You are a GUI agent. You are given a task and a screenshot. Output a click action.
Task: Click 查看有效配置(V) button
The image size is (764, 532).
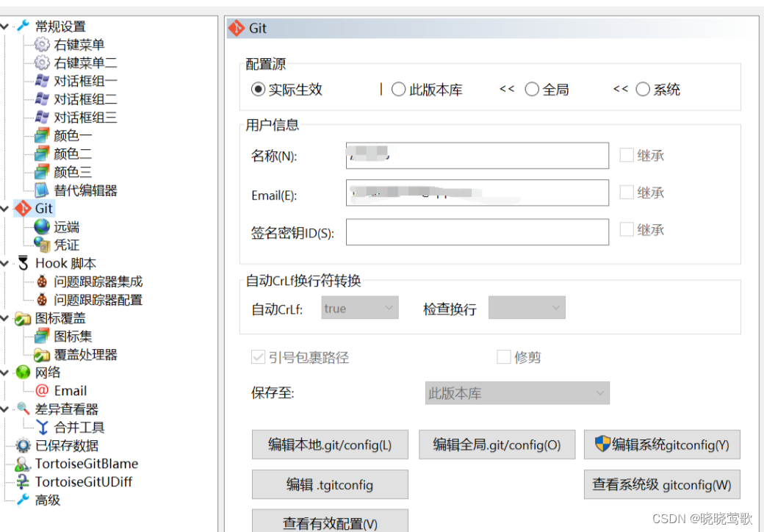tap(330, 521)
